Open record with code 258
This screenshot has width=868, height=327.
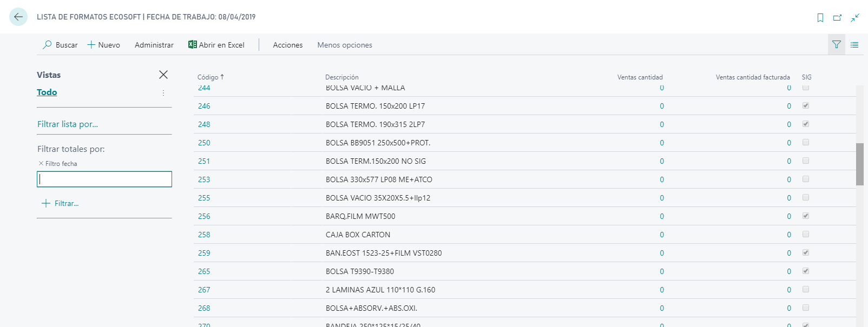click(x=204, y=235)
